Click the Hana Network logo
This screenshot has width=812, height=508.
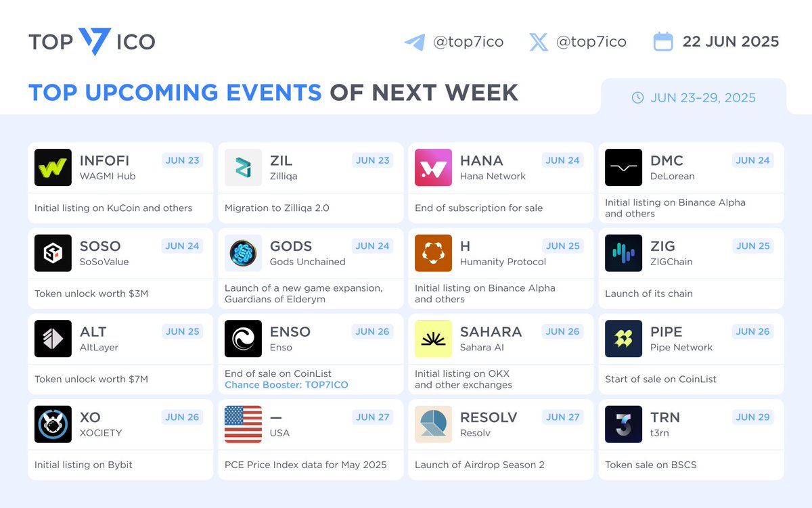433,167
